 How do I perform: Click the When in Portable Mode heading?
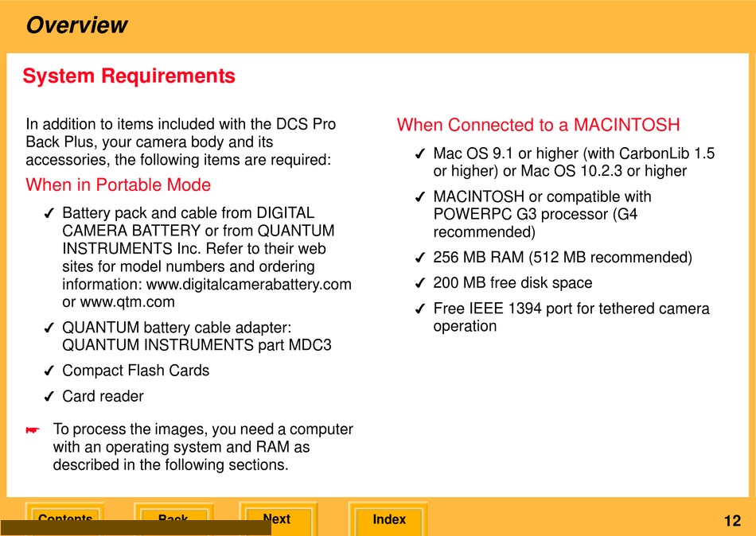point(119,185)
